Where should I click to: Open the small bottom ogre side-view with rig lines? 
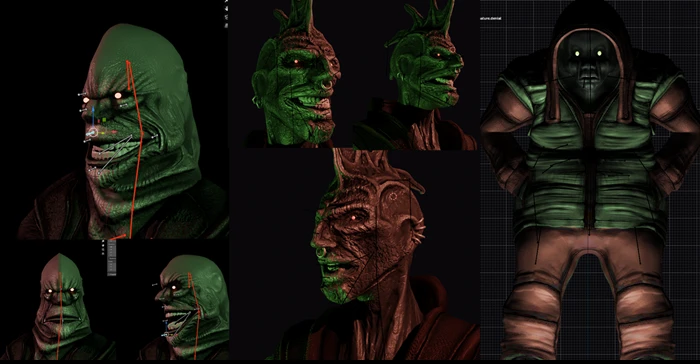(x=184, y=306)
